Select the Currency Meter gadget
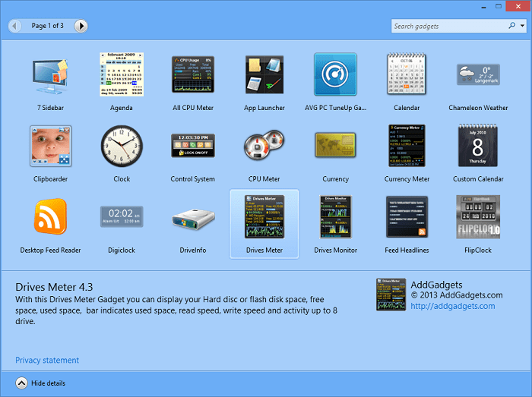532x397 pixels. (x=407, y=146)
